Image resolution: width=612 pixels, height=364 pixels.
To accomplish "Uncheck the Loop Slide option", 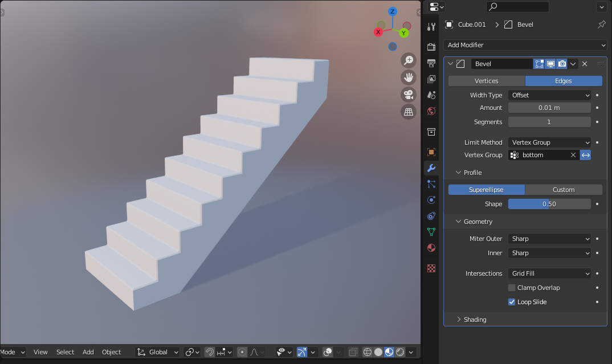I will [x=511, y=302].
